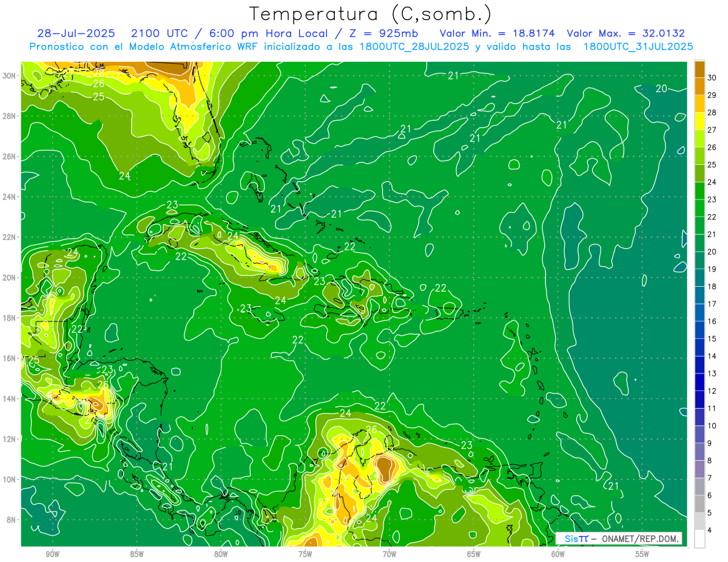Click the '8N' latitude axis label
Image resolution: width=728 pixels, height=562 pixels.
coord(12,520)
